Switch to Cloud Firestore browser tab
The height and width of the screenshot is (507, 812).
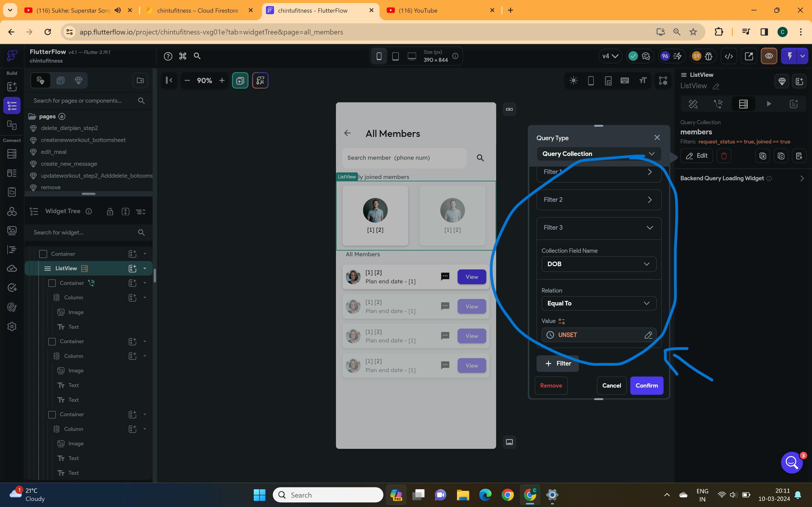[198, 10]
